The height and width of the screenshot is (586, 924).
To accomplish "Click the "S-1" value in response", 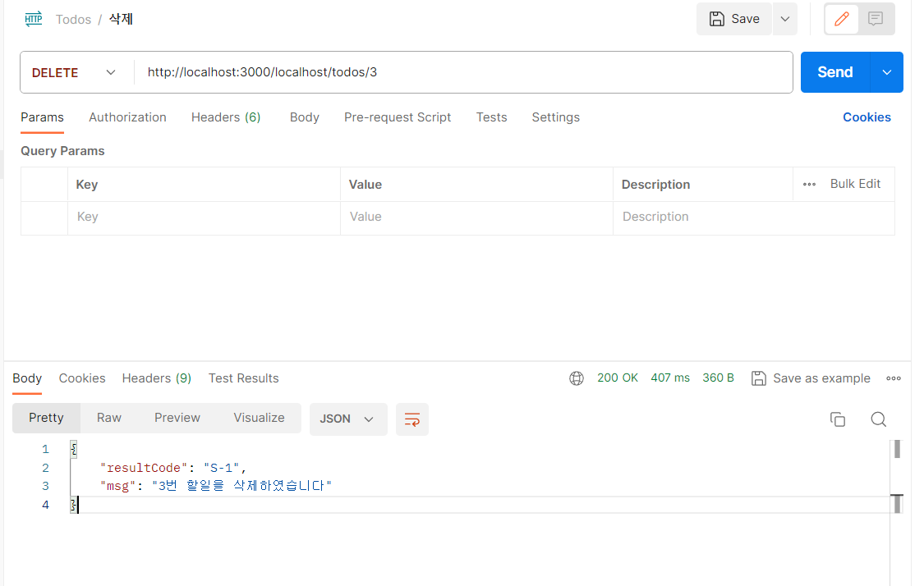I will (x=221, y=468).
